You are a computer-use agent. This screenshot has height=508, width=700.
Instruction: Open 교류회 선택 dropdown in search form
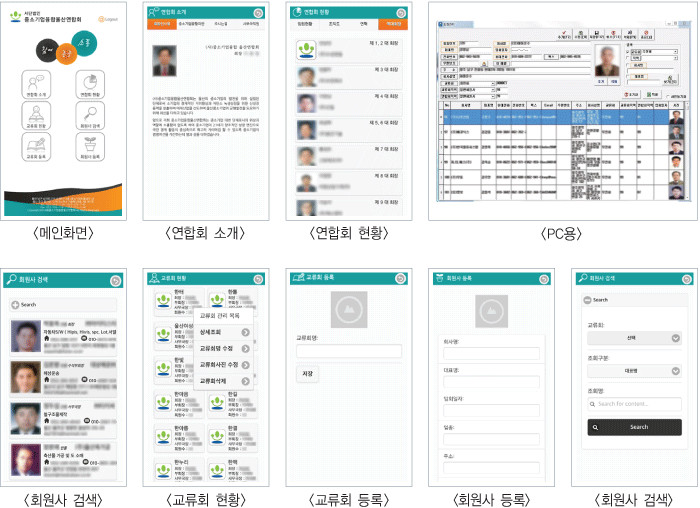tap(634, 338)
